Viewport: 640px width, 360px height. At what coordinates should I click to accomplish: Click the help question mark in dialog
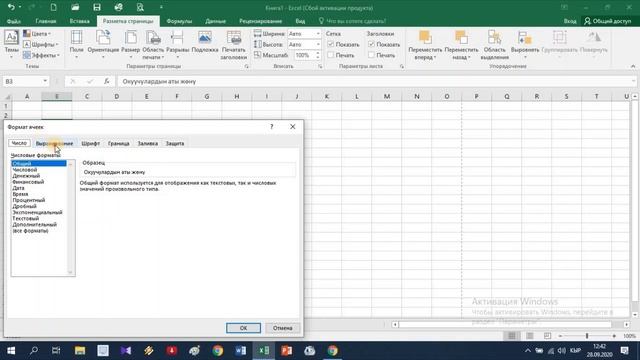(271, 127)
